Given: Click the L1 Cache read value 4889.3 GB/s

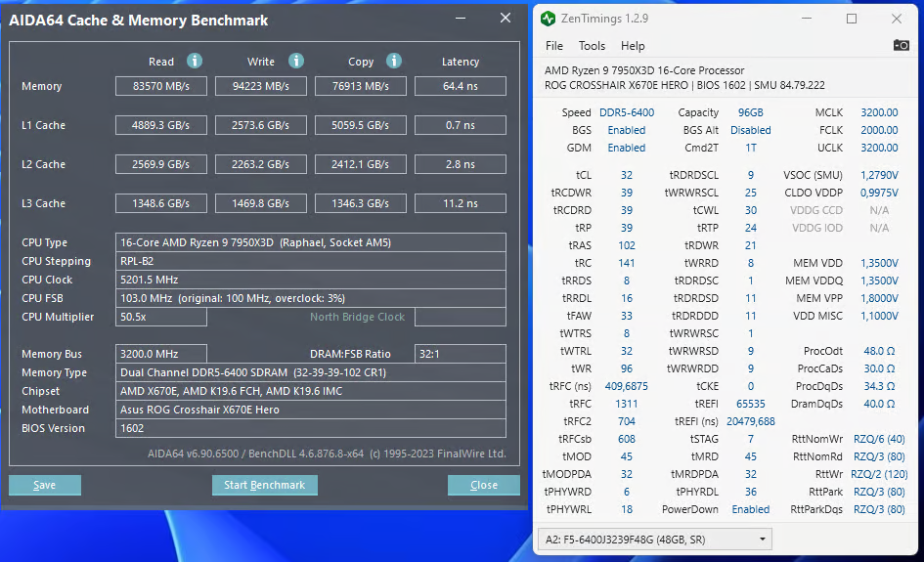Looking at the screenshot, I should pyautogui.click(x=161, y=125).
